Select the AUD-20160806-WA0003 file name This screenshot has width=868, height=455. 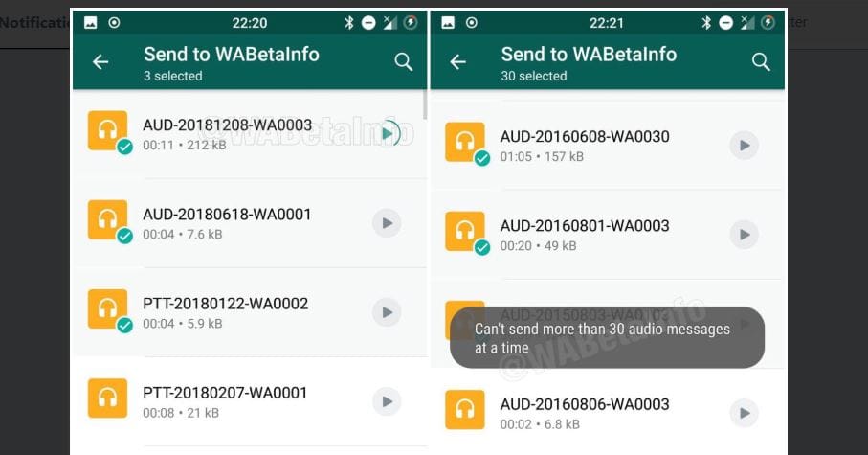click(585, 404)
